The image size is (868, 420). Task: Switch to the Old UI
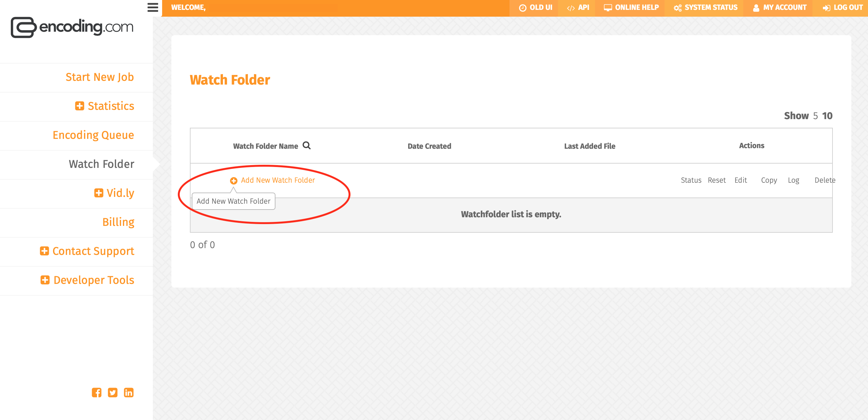(535, 7)
